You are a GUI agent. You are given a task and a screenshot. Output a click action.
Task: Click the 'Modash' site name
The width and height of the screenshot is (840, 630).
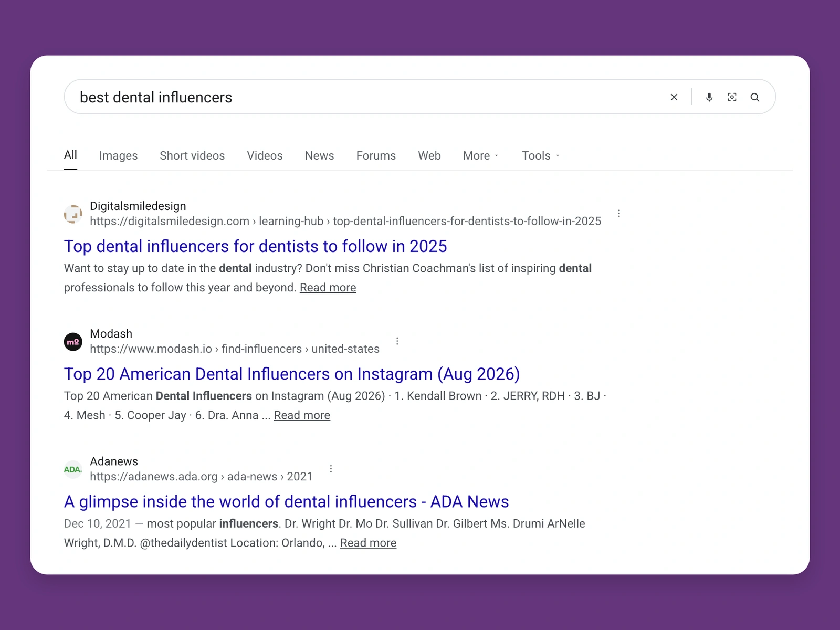coord(111,333)
